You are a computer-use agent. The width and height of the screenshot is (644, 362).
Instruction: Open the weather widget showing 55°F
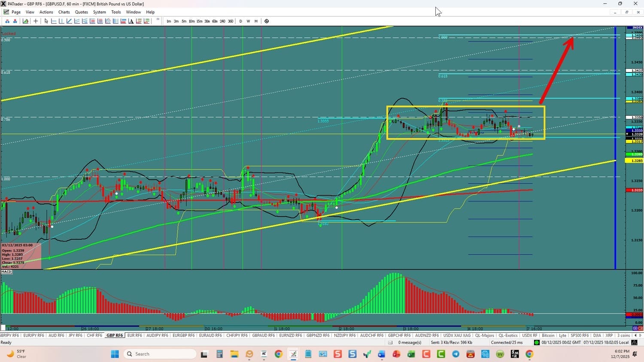pyautogui.click(x=16, y=354)
